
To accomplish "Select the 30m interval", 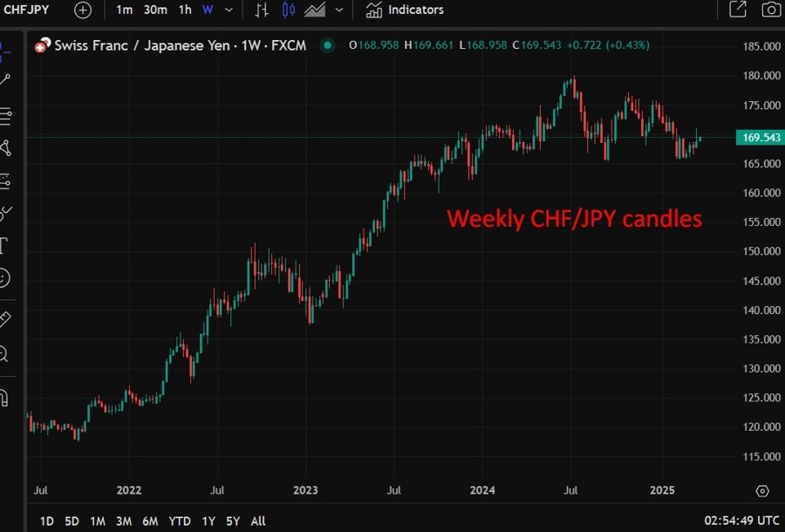I will click(x=155, y=10).
